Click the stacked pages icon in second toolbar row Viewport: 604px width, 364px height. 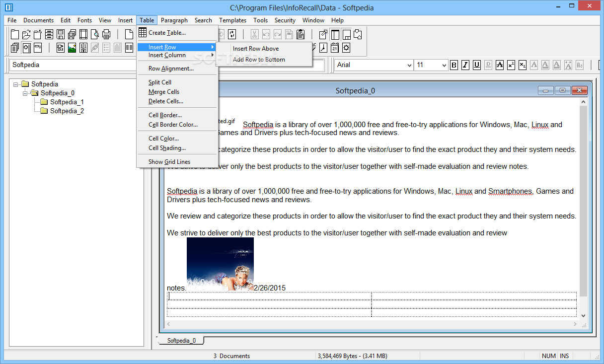15,48
